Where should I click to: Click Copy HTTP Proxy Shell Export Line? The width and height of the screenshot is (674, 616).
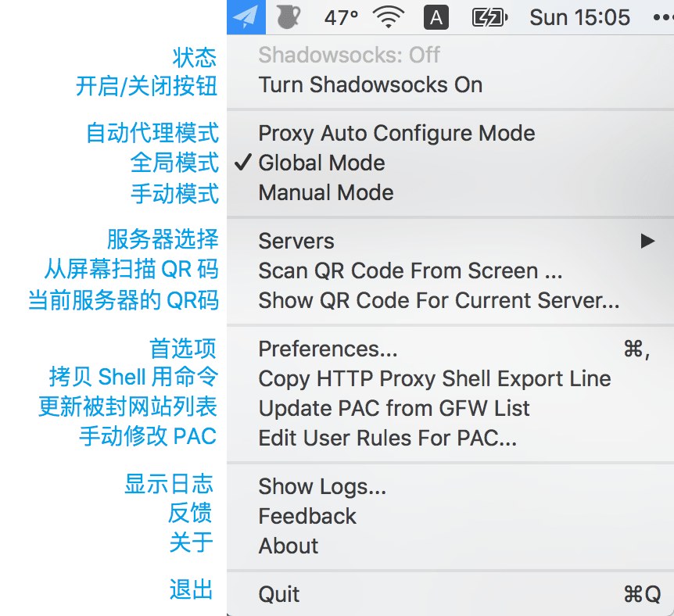click(x=450, y=378)
